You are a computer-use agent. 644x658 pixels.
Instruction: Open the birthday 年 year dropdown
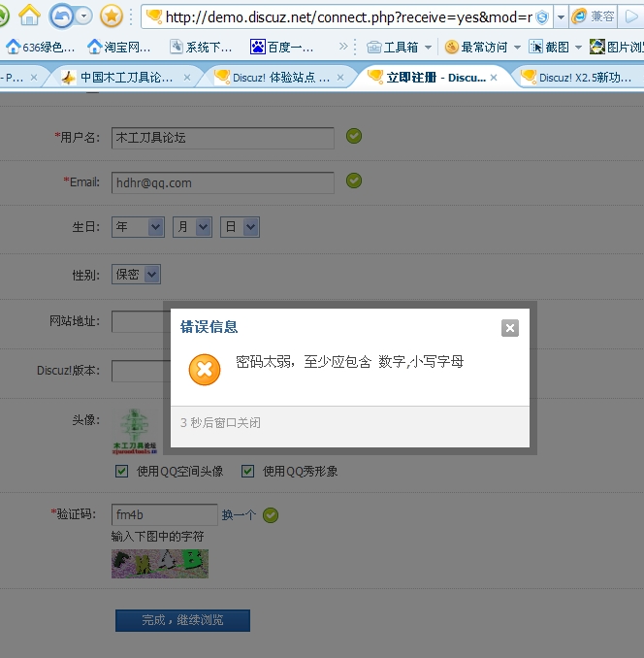click(138, 227)
